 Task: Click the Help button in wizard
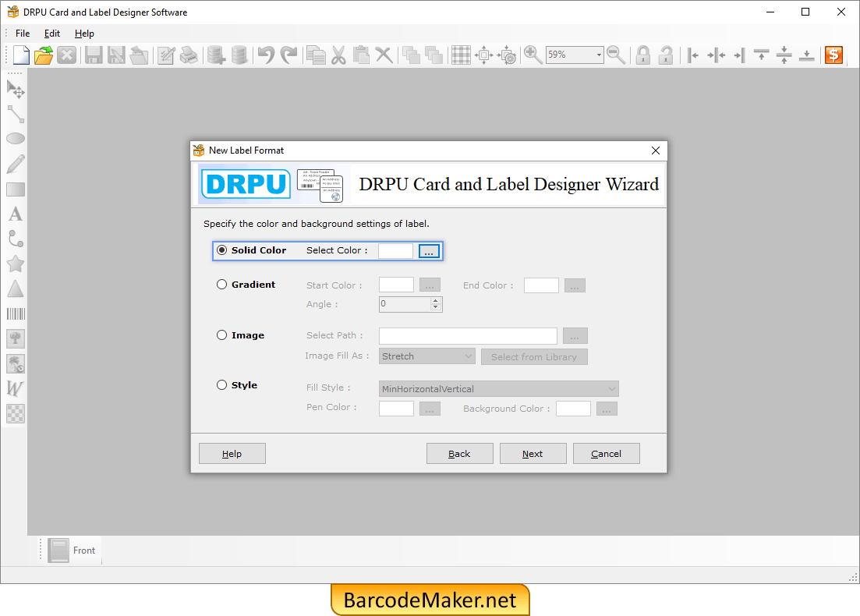click(232, 454)
